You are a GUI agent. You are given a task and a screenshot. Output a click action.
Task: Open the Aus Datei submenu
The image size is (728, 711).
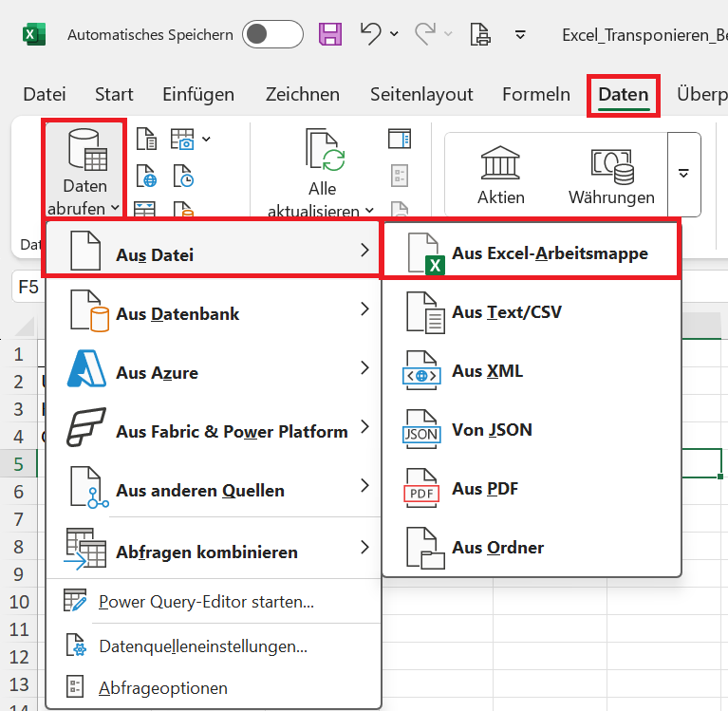pos(214,249)
